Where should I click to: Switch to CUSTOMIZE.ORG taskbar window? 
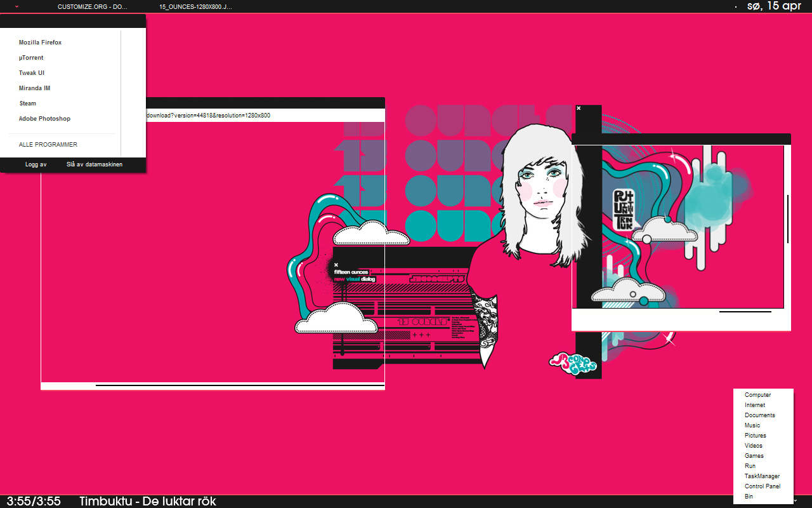tap(92, 6)
